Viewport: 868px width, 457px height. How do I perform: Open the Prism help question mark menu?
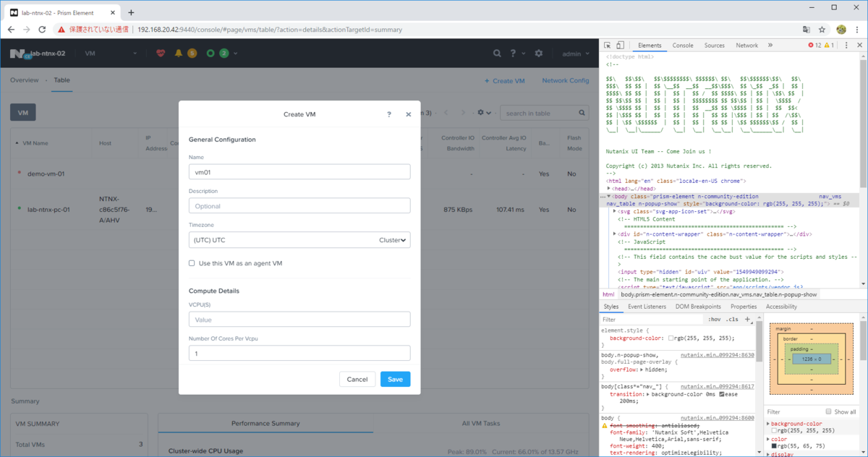[x=514, y=54]
